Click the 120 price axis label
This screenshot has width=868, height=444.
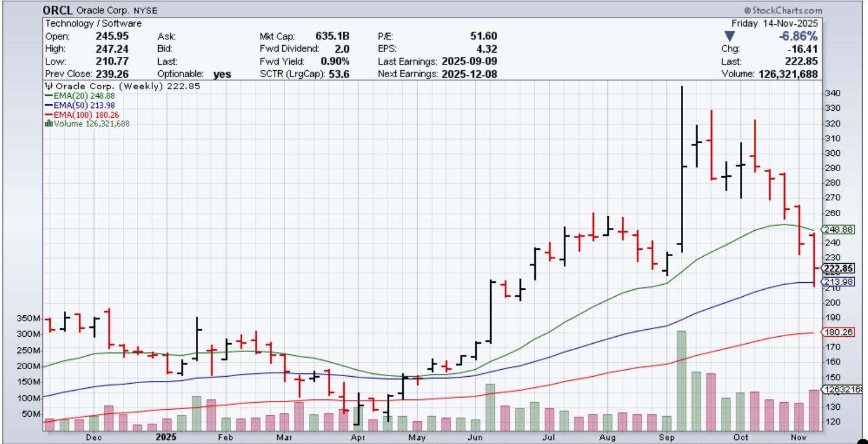(x=833, y=421)
